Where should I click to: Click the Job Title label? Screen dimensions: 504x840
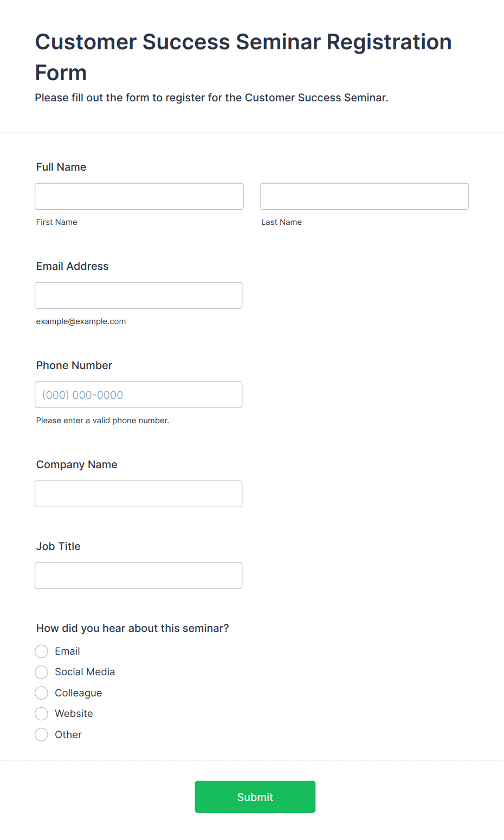tap(59, 546)
